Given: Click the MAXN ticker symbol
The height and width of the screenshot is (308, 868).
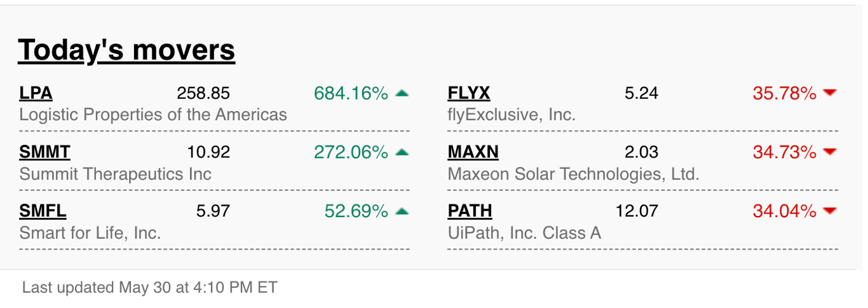Looking at the screenshot, I should [x=473, y=152].
